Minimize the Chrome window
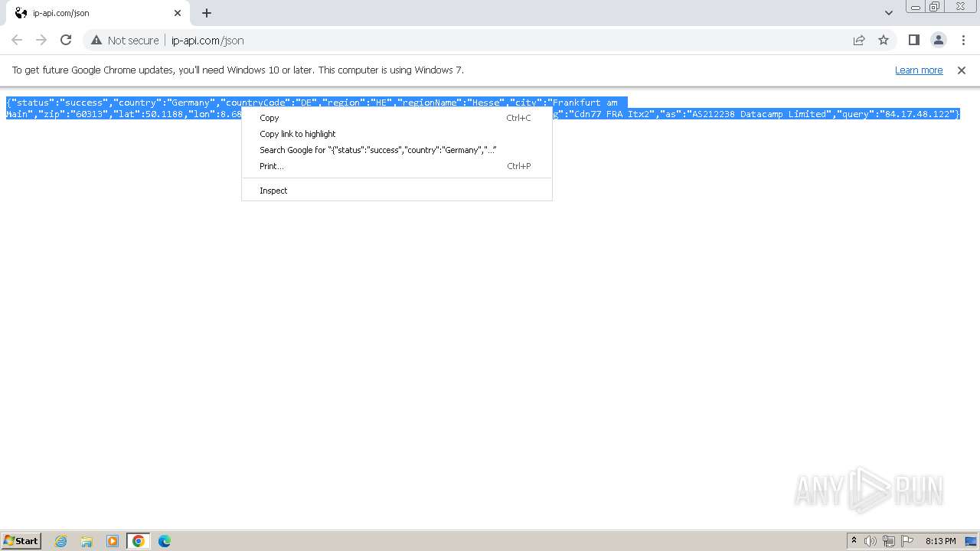The height and width of the screenshot is (551, 980). coord(916,7)
